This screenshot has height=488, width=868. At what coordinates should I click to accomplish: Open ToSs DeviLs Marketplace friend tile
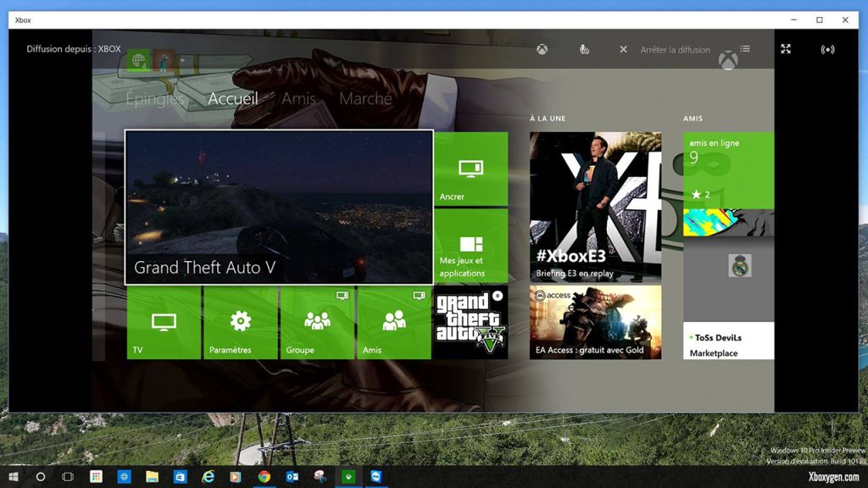pyautogui.click(x=728, y=341)
